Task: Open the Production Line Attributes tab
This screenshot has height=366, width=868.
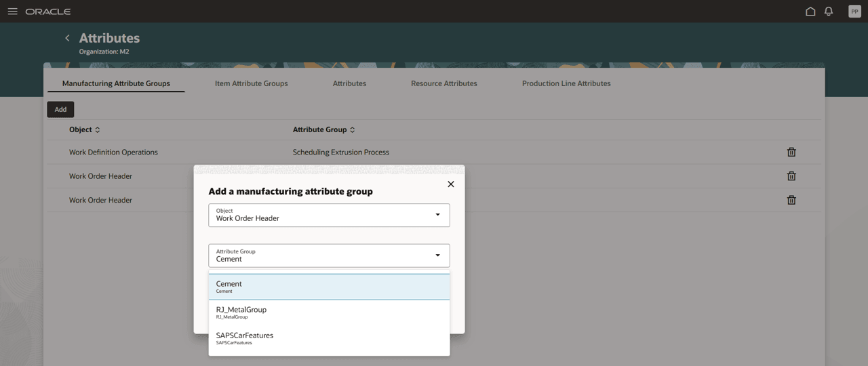Action: [566, 83]
